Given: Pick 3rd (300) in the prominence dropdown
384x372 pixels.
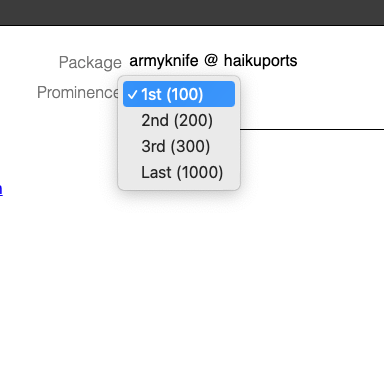Looking at the screenshot, I should 179,146.
